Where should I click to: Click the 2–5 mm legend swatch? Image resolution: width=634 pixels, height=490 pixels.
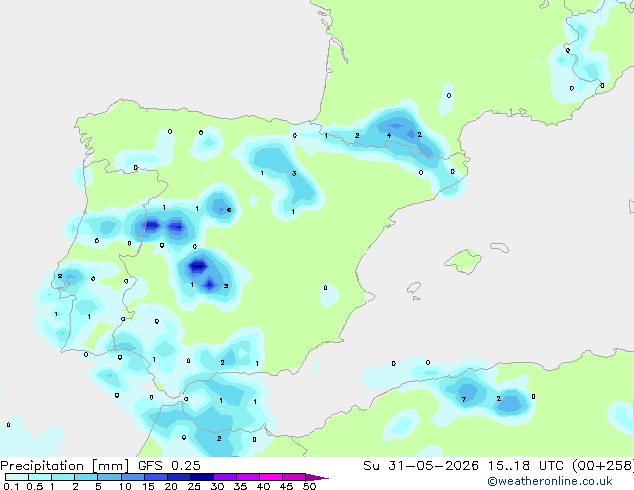(x=86, y=477)
